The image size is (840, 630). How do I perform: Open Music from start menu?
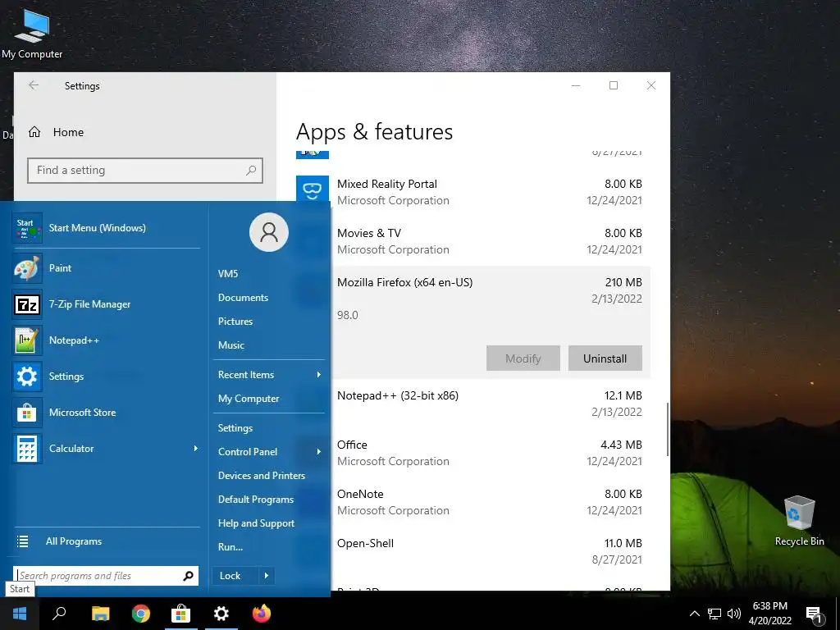point(231,345)
